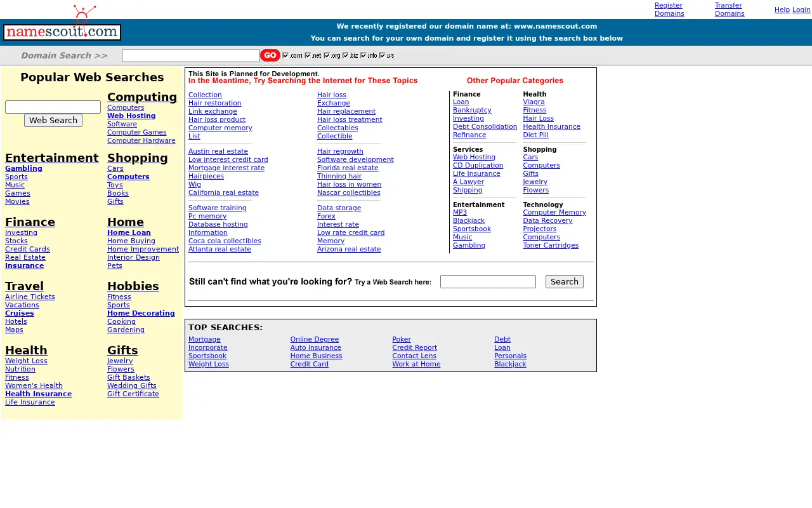Click the Web Search button
Screen dimensions: 812x508
[x=53, y=120]
